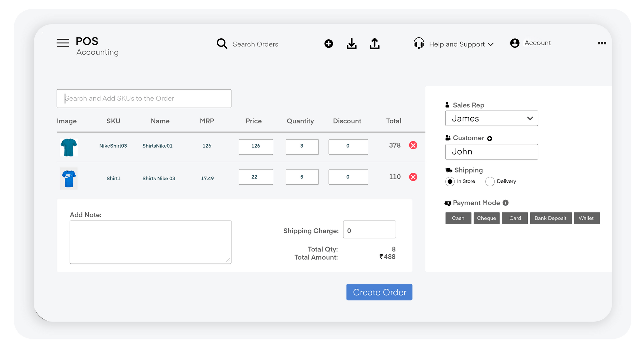
Task: Select Card as payment mode
Action: (515, 218)
